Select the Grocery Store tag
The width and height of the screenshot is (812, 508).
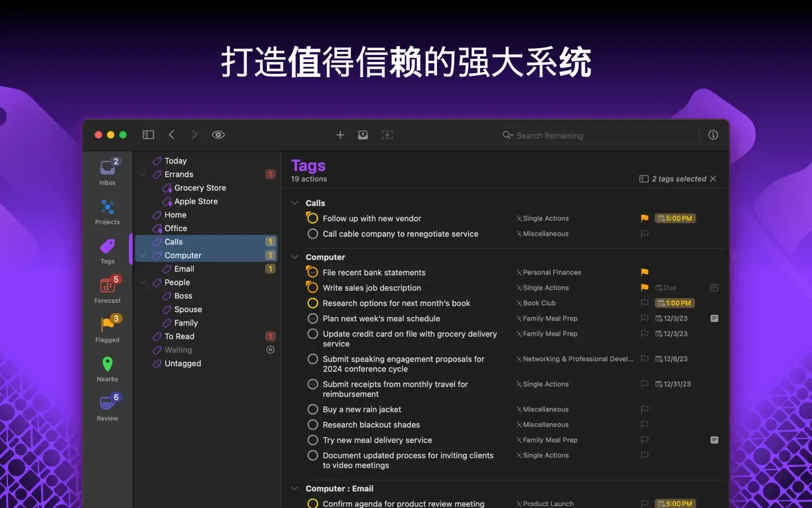point(200,188)
